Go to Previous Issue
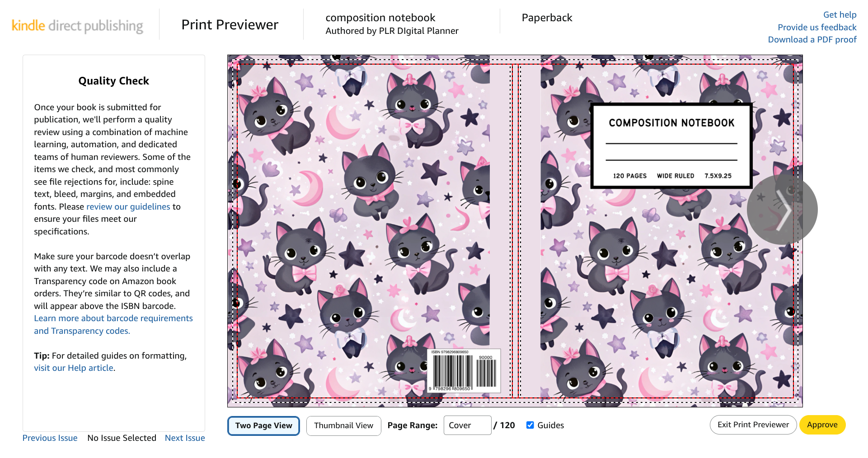868x458 pixels. tap(50, 438)
